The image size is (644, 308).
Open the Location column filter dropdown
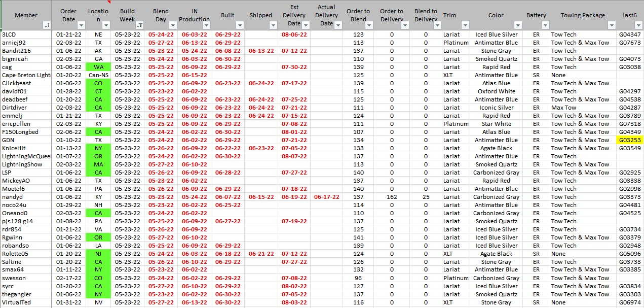pos(106,25)
